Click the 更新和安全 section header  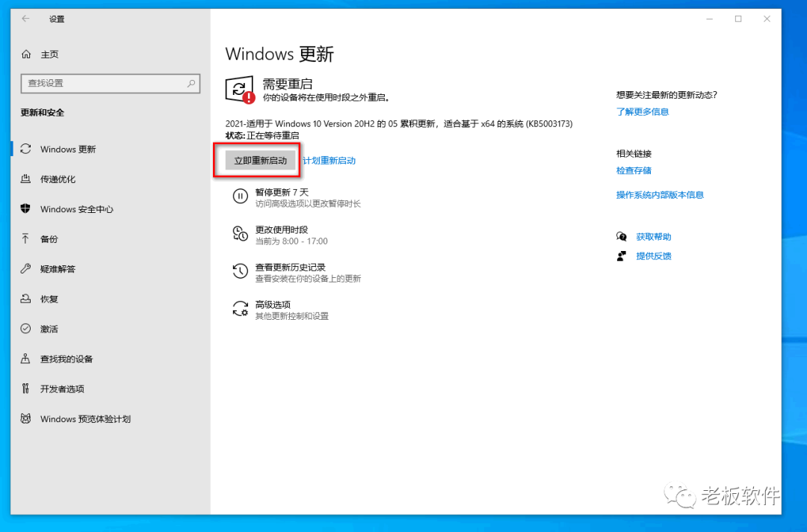(42, 112)
